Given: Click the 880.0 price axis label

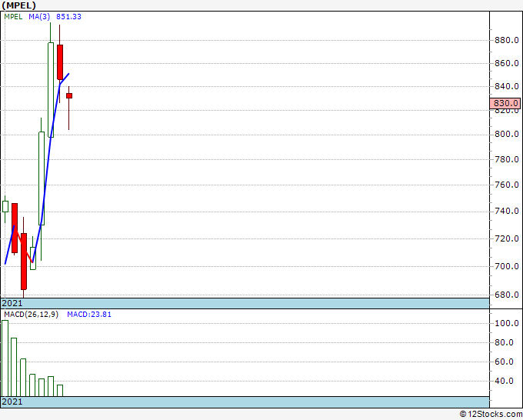Looking at the screenshot, I should point(507,40).
